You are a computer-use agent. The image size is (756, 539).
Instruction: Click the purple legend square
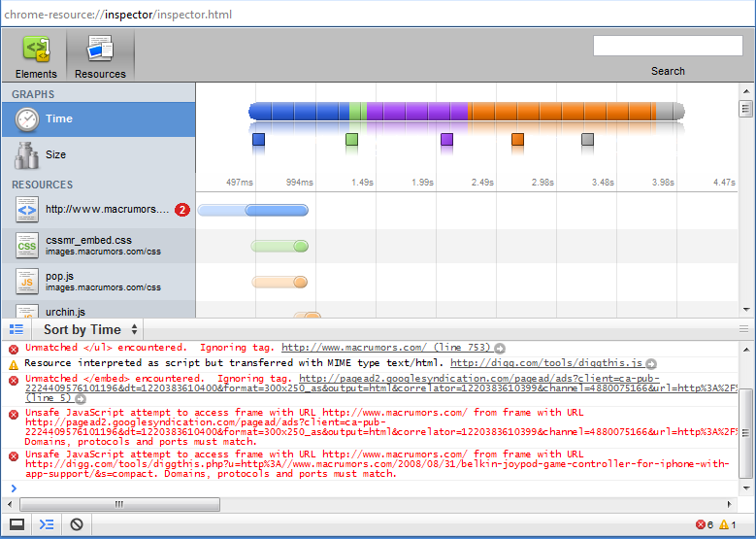447,140
